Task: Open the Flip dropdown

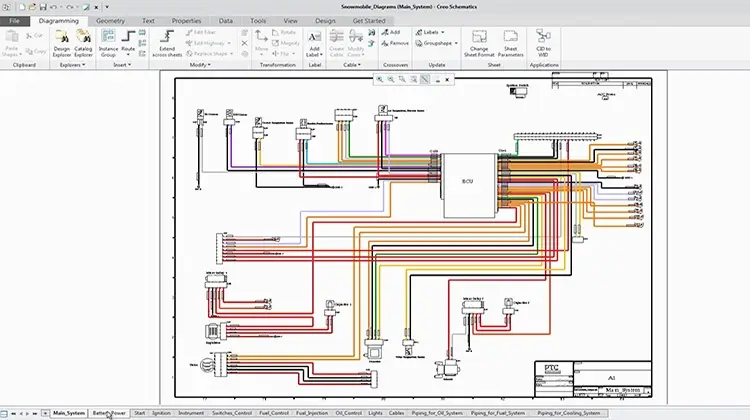Action: pyautogui.click(x=284, y=54)
